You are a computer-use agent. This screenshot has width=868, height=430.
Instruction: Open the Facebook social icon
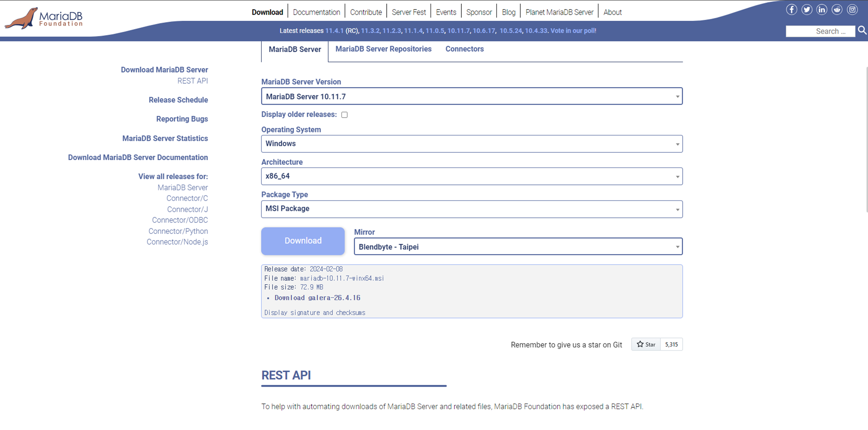pos(792,10)
